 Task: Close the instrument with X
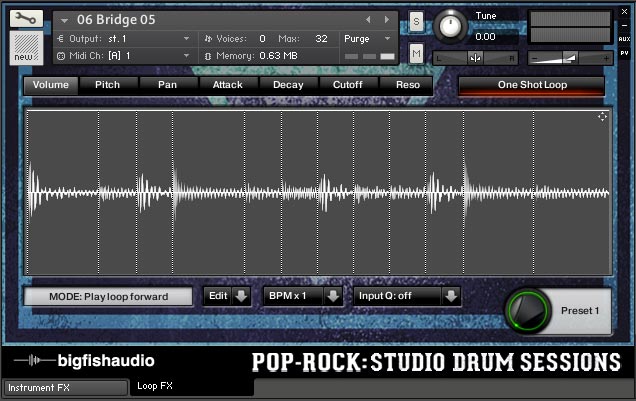click(624, 12)
